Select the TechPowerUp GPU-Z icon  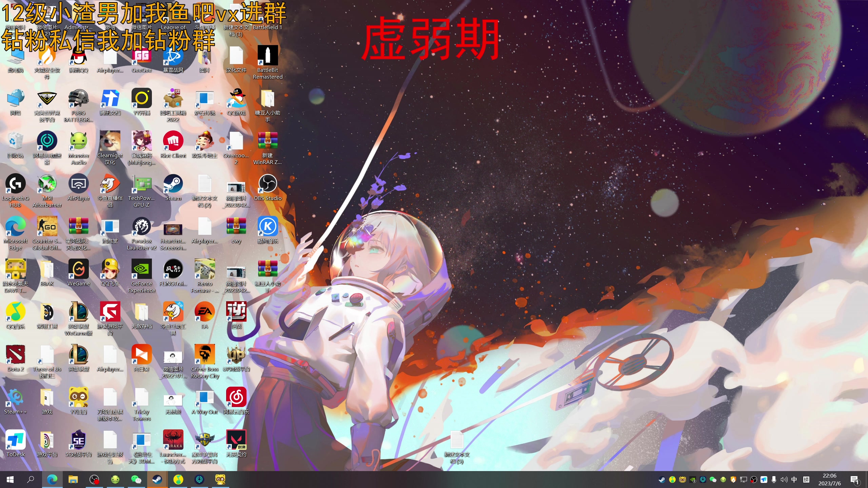142,191
